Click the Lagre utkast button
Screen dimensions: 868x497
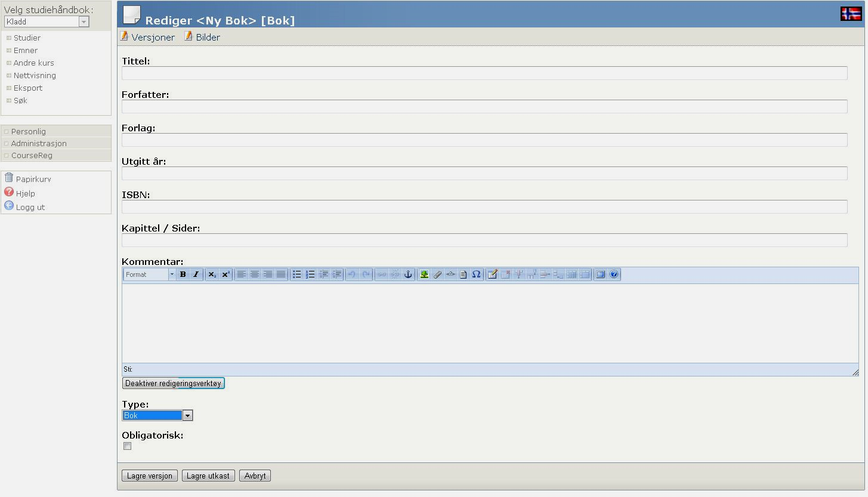click(x=208, y=476)
